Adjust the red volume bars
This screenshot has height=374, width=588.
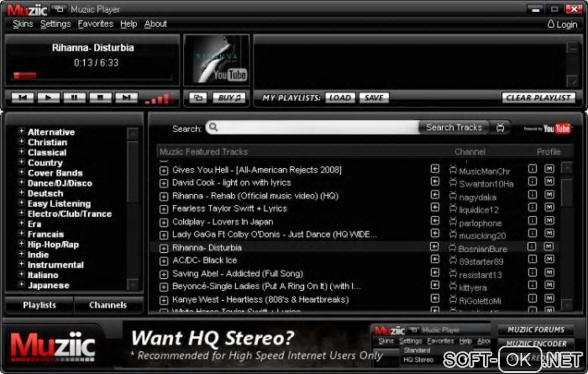coord(160,98)
